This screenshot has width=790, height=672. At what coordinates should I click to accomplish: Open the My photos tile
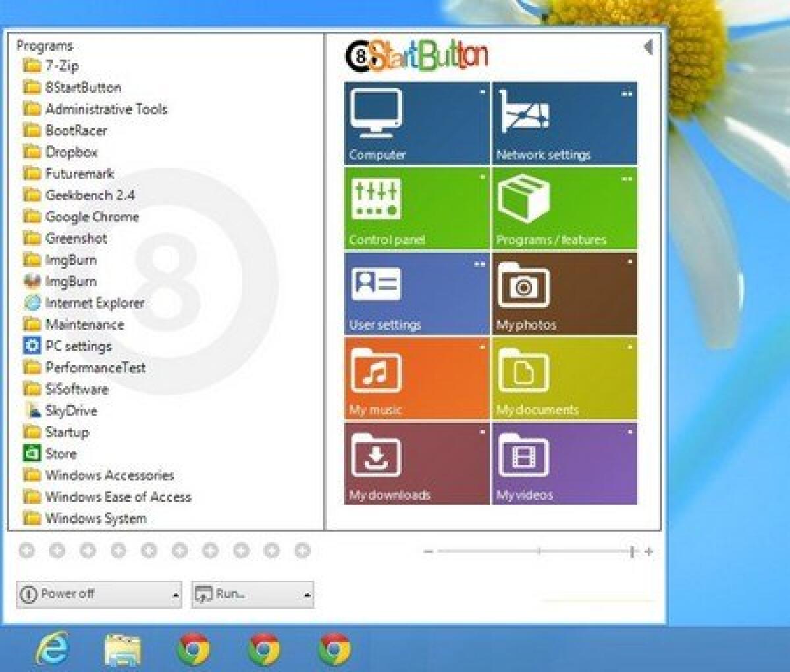pyautogui.click(x=565, y=293)
